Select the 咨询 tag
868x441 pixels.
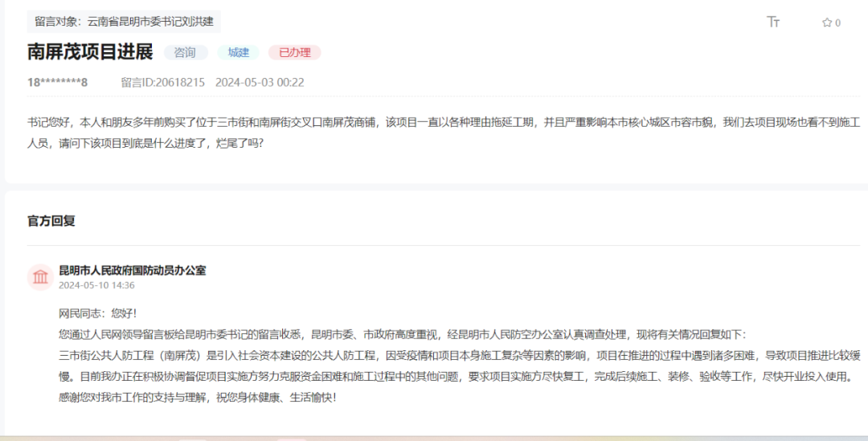pos(186,52)
